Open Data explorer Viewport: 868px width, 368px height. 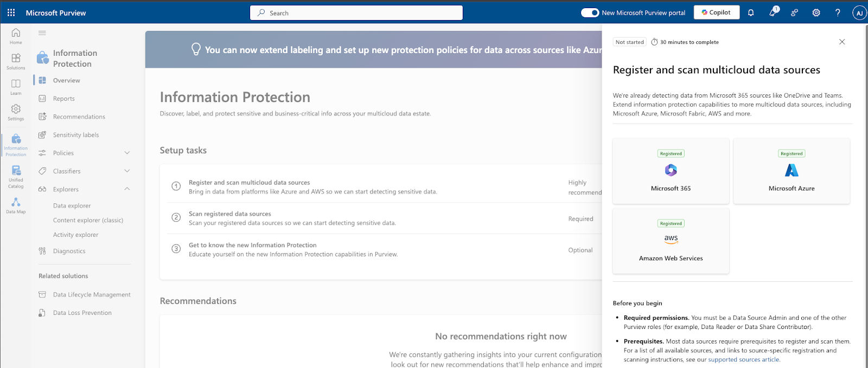(72, 206)
